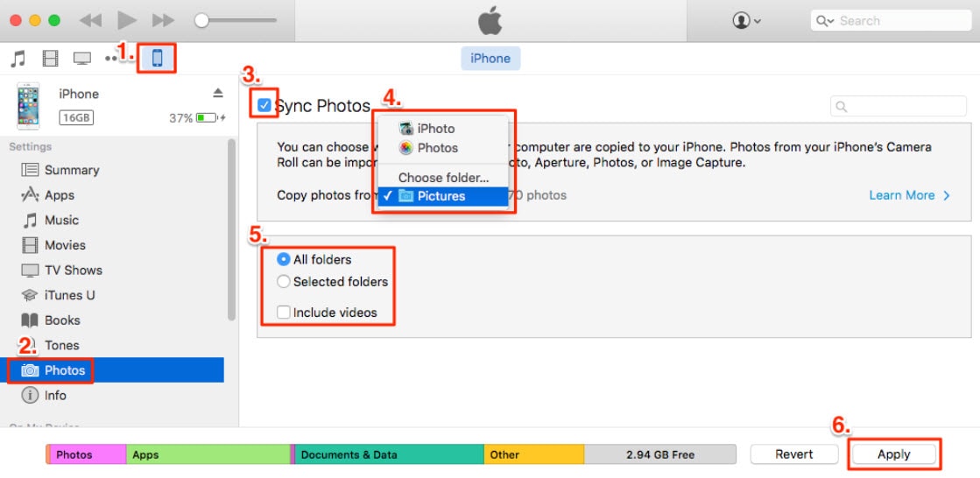The image size is (980, 478).
Task: Click the iPhone device icon in toolbar
Action: tap(158, 59)
